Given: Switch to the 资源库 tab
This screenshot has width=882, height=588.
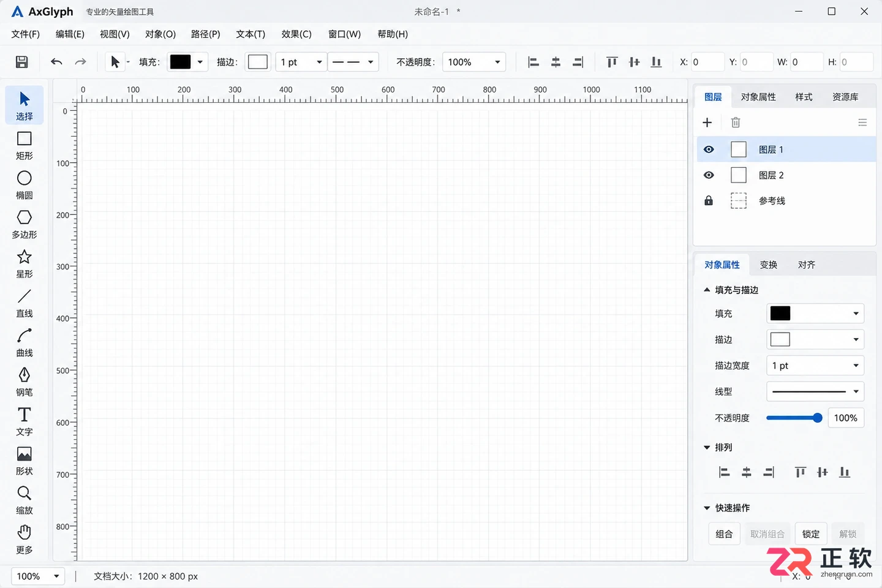Looking at the screenshot, I should tap(845, 97).
